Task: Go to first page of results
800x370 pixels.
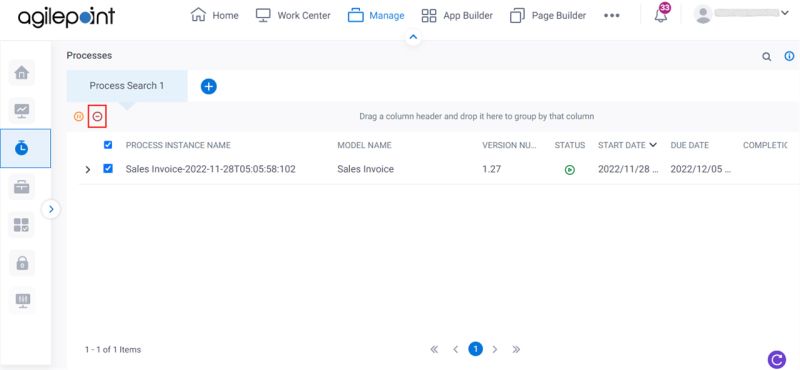Action: coord(434,350)
